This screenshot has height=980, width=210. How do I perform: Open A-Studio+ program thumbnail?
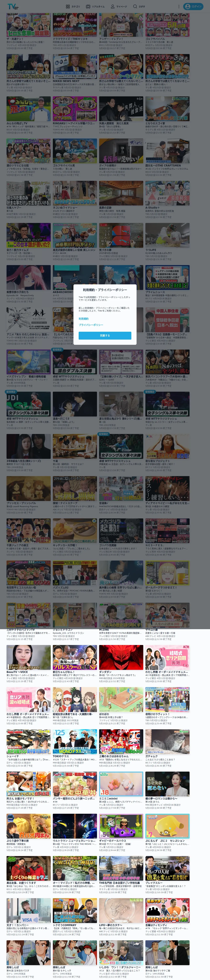tap(167, 193)
